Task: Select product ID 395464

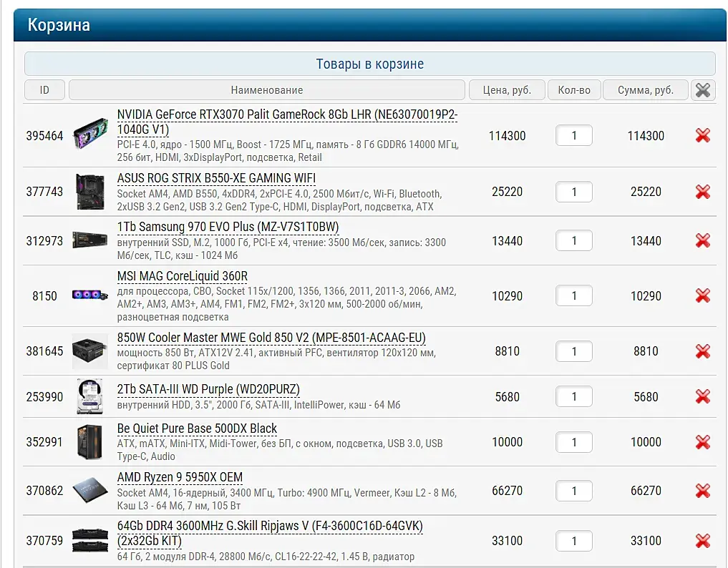Action: 44,136
